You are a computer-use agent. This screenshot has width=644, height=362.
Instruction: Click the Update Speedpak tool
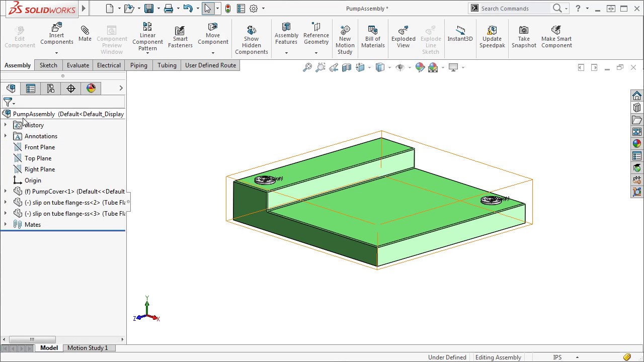[x=492, y=36]
